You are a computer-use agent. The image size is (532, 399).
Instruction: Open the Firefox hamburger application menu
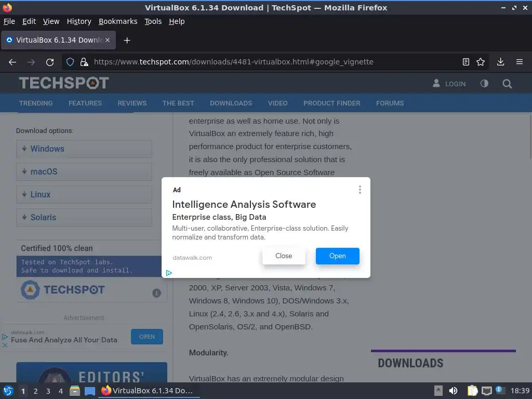[x=520, y=62]
